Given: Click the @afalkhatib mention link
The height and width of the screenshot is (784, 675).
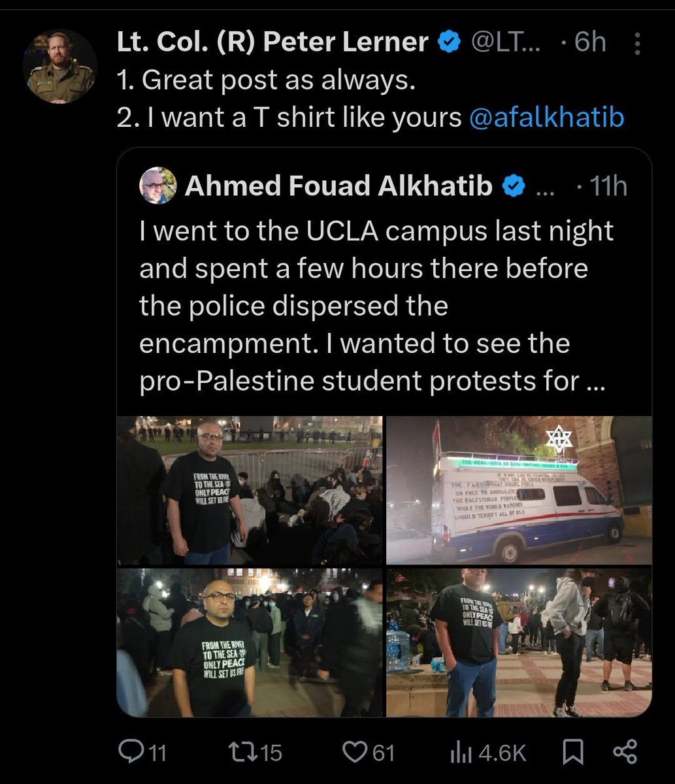Looking at the screenshot, I should tap(546, 118).
